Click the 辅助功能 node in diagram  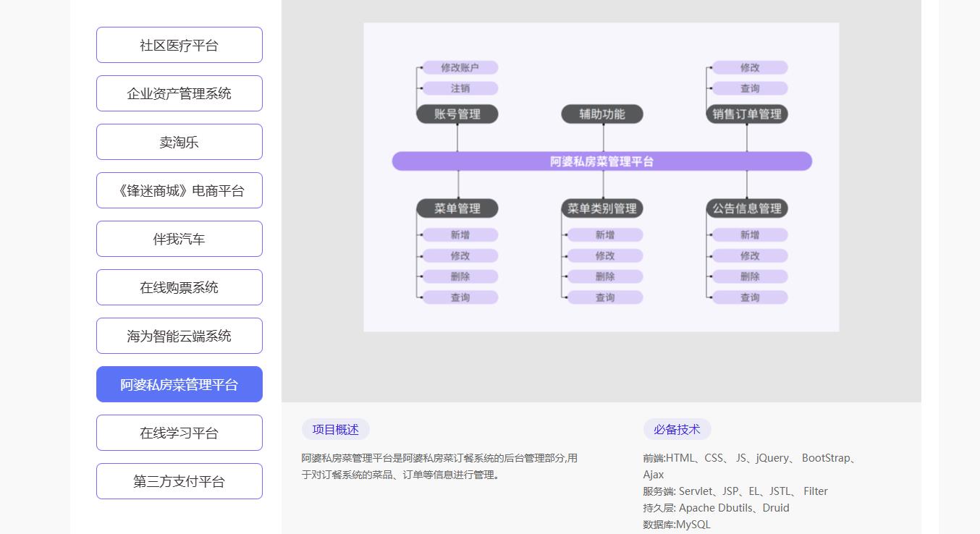(602, 114)
